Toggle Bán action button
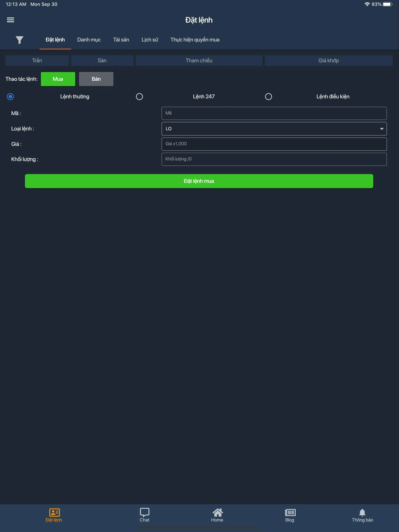The image size is (399, 532). pyautogui.click(x=96, y=79)
